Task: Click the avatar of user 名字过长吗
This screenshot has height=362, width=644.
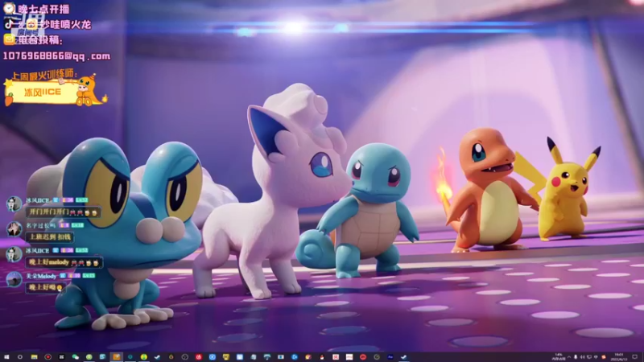Action: click(x=14, y=229)
